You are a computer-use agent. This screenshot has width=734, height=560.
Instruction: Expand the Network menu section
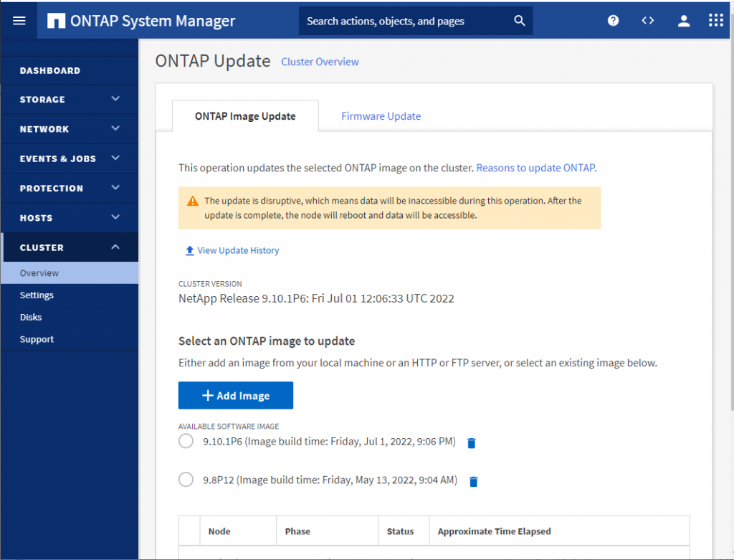point(70,129)
